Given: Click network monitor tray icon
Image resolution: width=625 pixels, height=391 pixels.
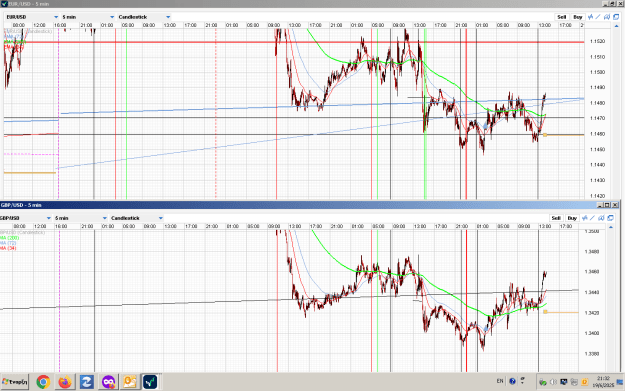Looking at the screenshot, I should [564, 382].
